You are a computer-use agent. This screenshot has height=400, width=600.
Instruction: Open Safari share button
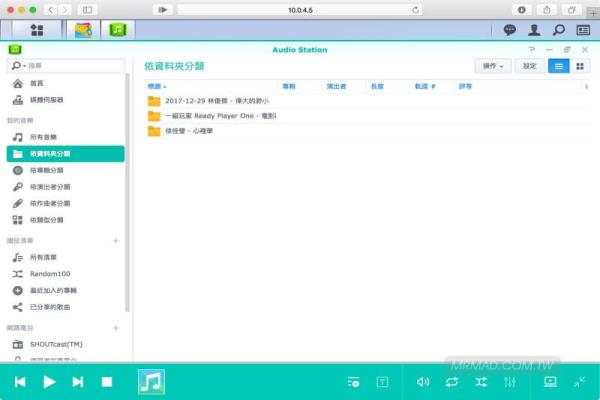[546, 10]
